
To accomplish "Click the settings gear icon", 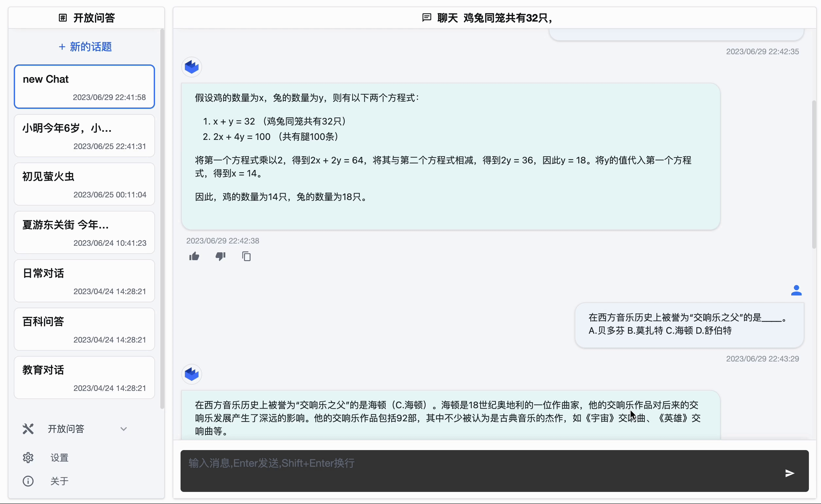I will 28,457.
